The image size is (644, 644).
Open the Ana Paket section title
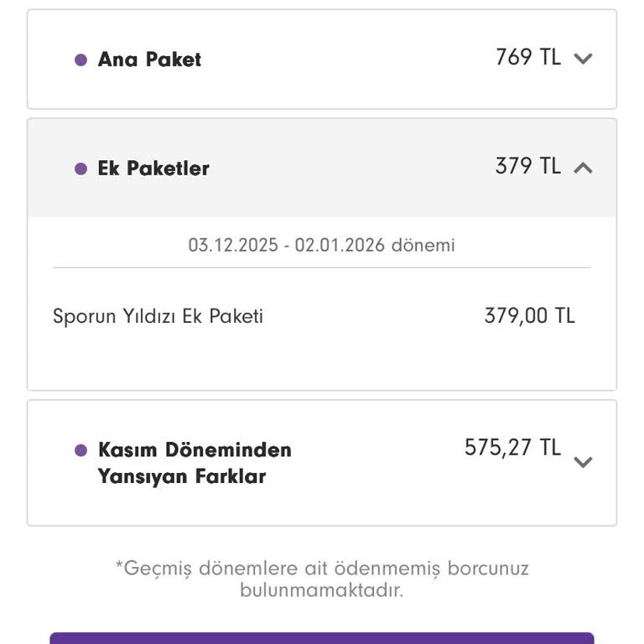point(149,60)
